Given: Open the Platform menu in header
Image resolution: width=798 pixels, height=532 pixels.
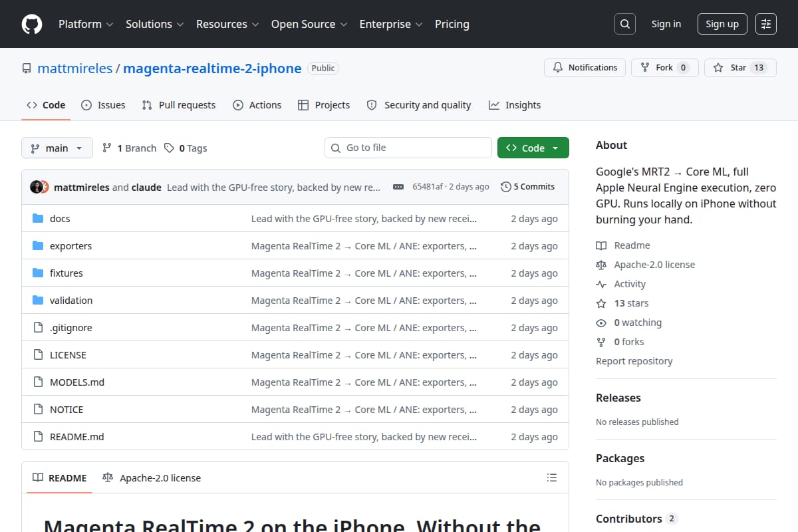Looking at the screenshot, I should point(84,24).
